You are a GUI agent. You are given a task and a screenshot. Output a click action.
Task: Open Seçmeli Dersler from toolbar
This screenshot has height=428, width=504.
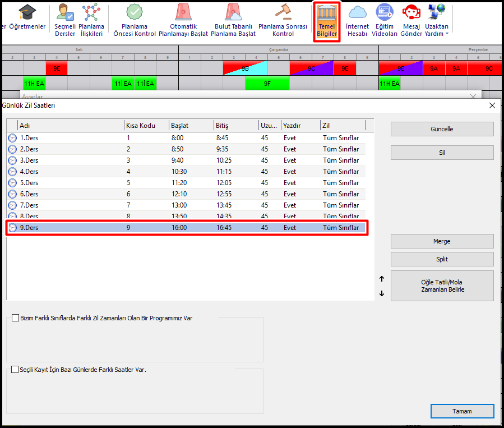point(65,20)
